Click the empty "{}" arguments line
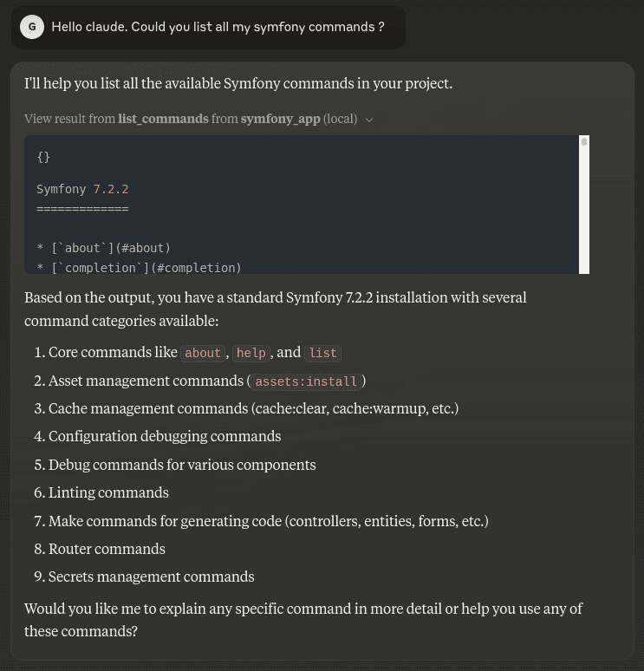The width and height of the screenshot is (644, 671). [43, 157]
